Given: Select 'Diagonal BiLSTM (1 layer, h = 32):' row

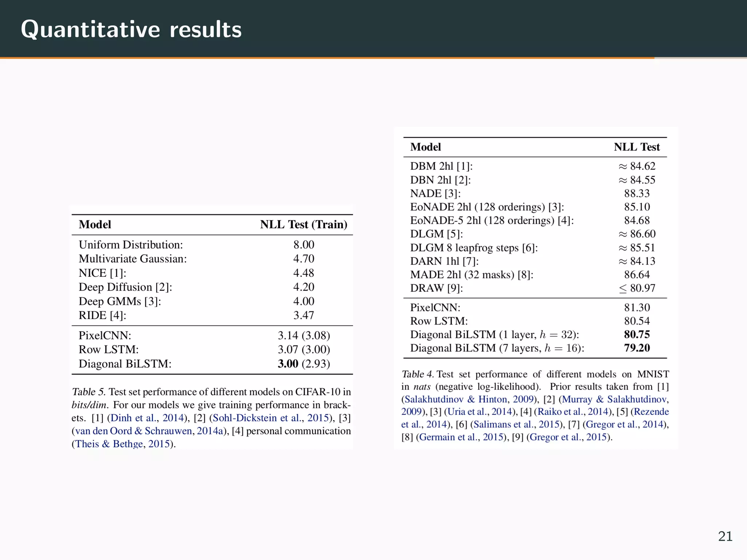Looking at the screenshot, I should click(495, 335).
